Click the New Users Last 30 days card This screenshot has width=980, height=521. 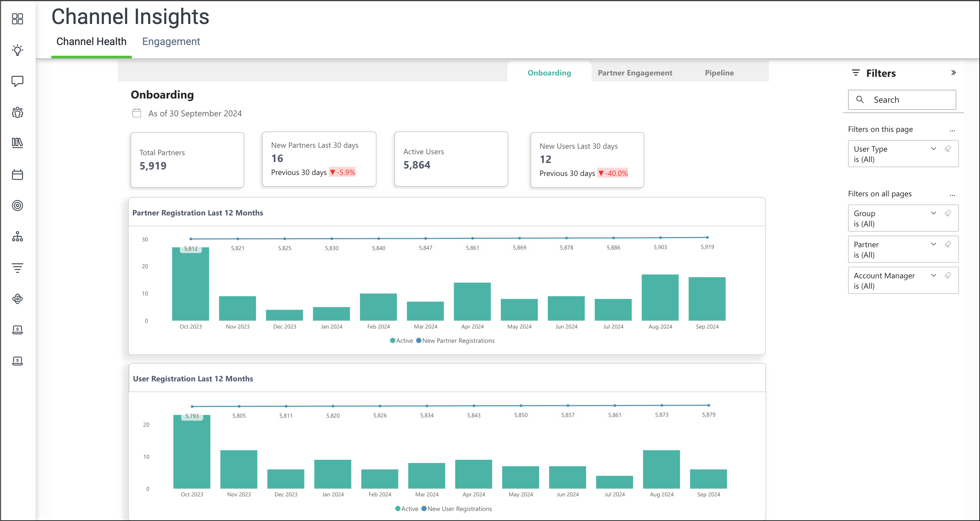click(x=587, y=160)
